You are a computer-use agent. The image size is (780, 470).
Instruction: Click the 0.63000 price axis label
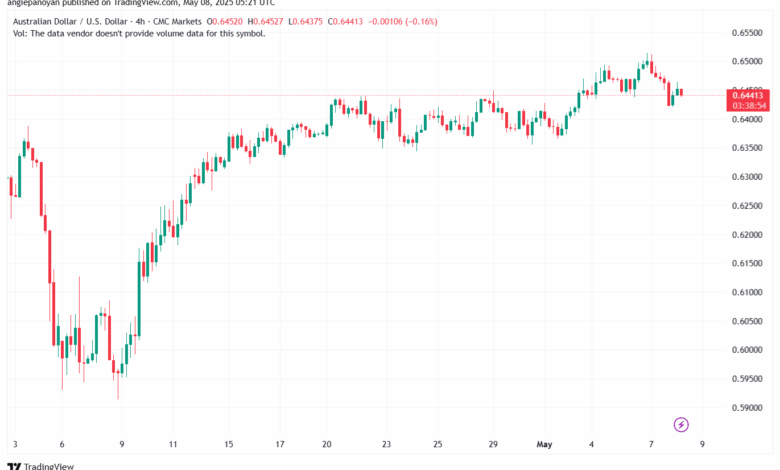point(747,177)
